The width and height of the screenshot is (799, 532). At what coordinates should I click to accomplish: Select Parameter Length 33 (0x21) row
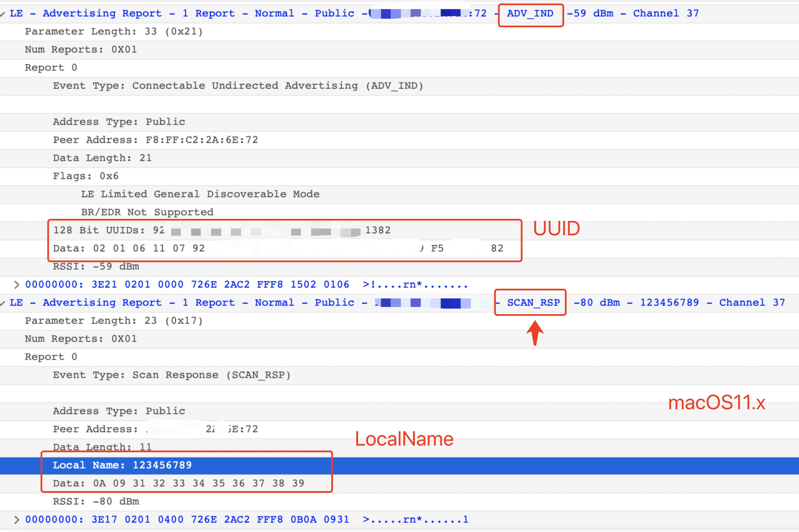point(114,32)
